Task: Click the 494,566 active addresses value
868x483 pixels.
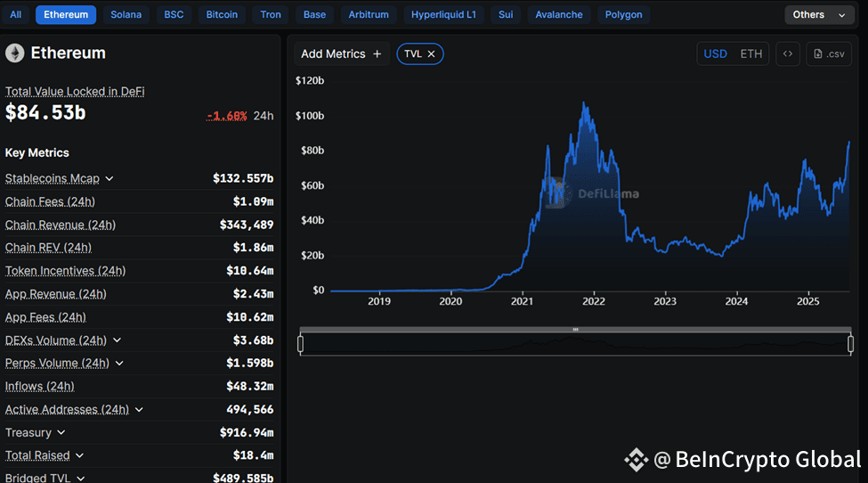Action: tap(249, 409)
